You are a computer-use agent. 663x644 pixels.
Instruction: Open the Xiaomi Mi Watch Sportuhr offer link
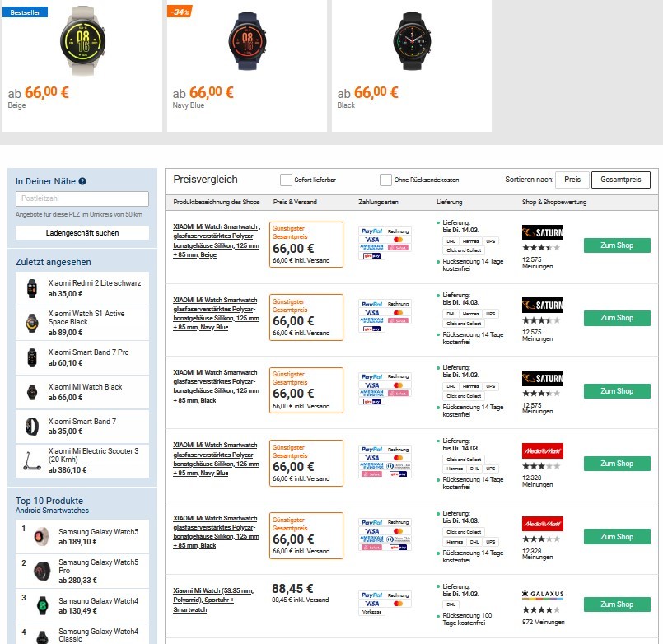[213, 600]
